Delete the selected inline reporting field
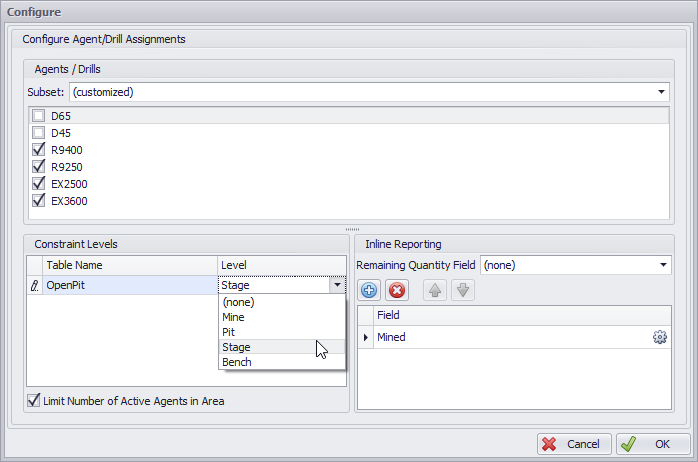This screenshot has width=698, height=462. 397,291
